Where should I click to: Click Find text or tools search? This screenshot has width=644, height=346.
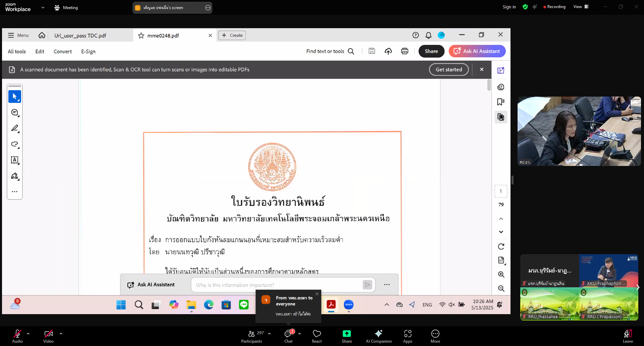pyautogui.click(x=330, y=51)
